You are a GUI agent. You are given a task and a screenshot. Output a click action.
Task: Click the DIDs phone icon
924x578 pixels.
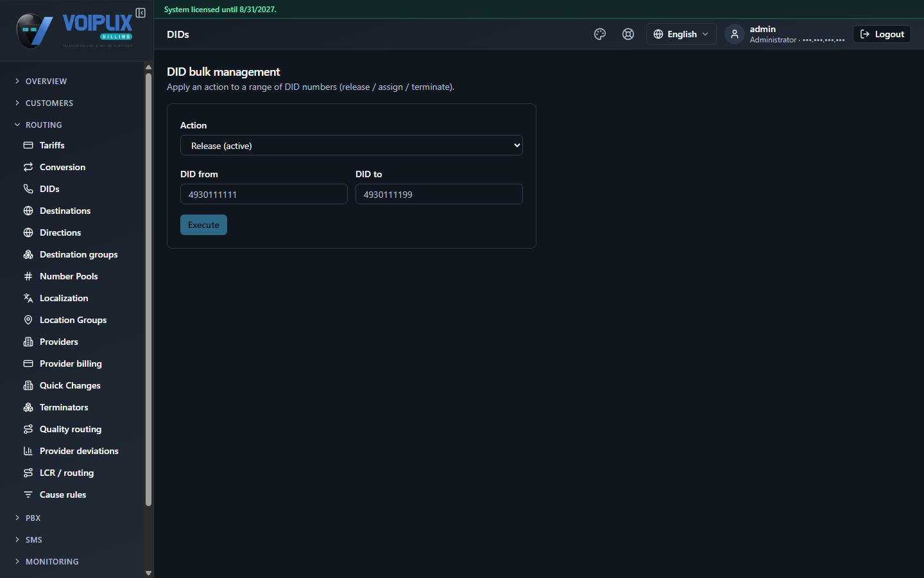click(x=28, y=189)
